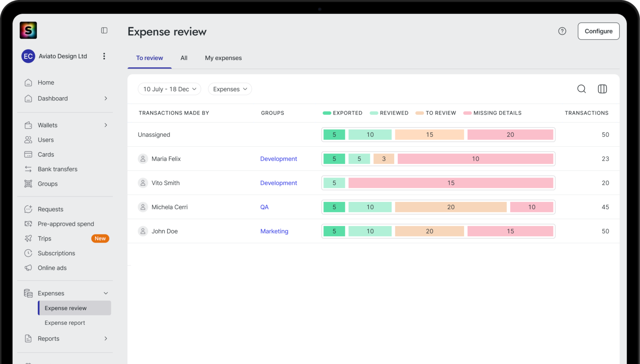Click John Doe's reviewed bar showing 10
The image size is (640, 364).
coord(370,231)
